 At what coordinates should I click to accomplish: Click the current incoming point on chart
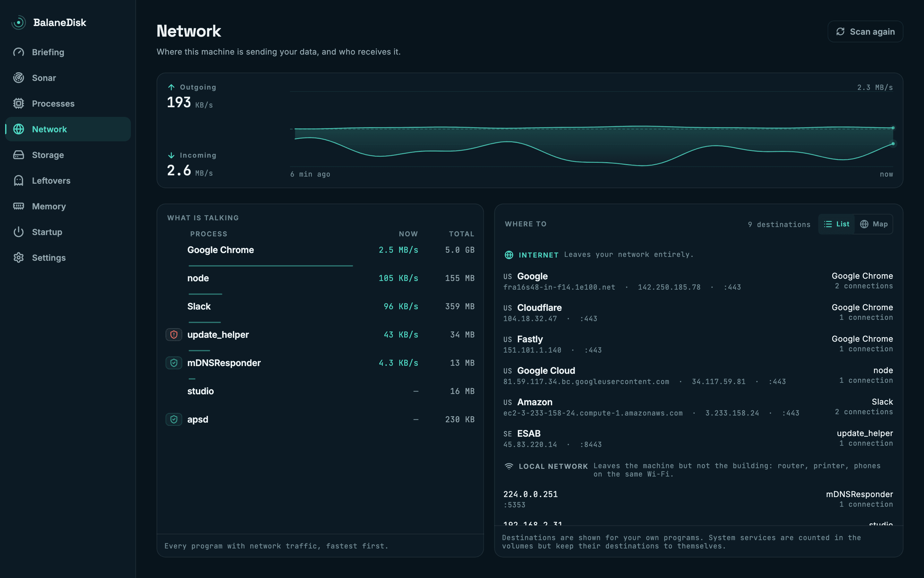click(893, 144)
